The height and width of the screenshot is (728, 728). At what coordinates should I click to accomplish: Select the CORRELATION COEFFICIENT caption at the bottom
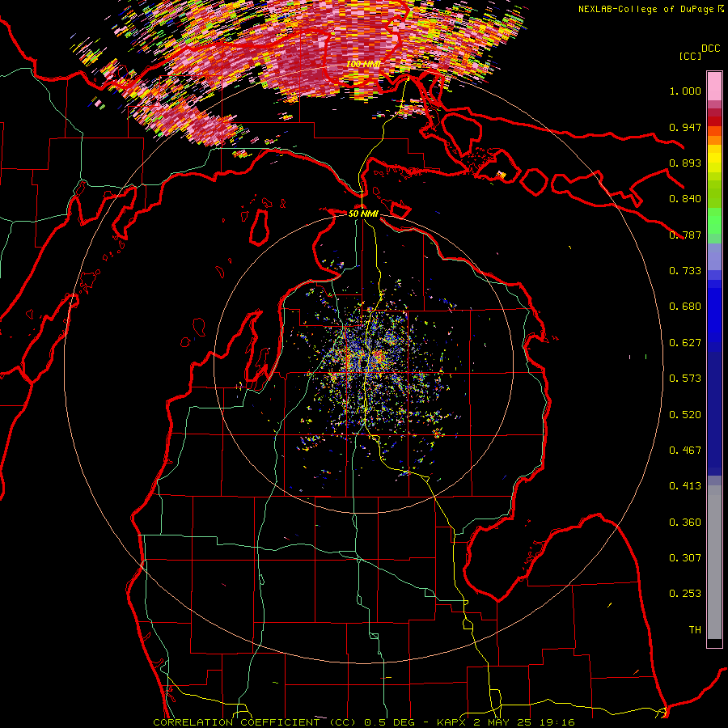coord(364,722)
